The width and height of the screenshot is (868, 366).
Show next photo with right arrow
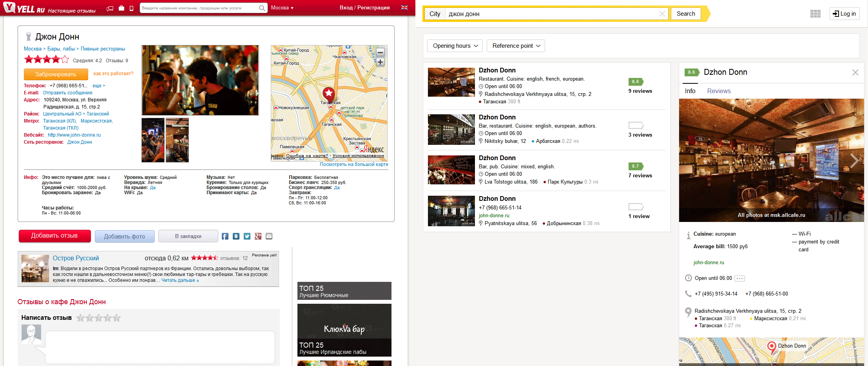coord(854,160)
